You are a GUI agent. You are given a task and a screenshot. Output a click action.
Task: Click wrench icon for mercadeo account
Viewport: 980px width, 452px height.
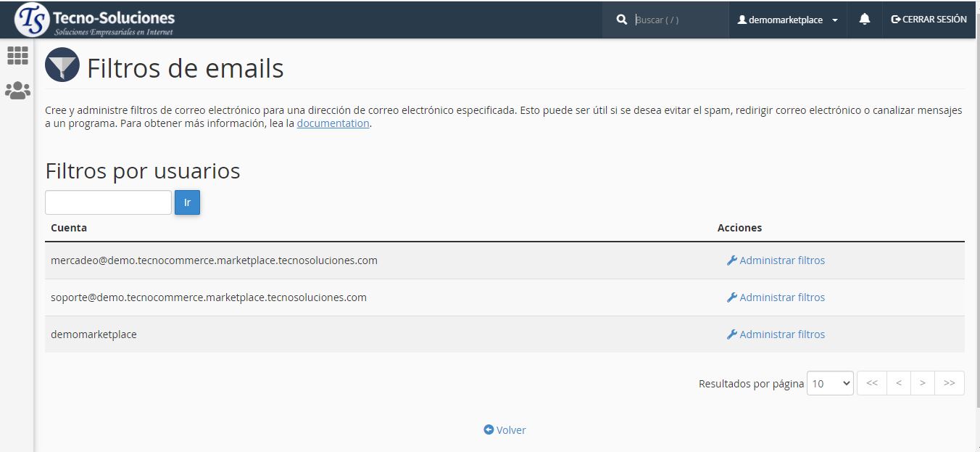pyautogui.click(x=731, y=260)
